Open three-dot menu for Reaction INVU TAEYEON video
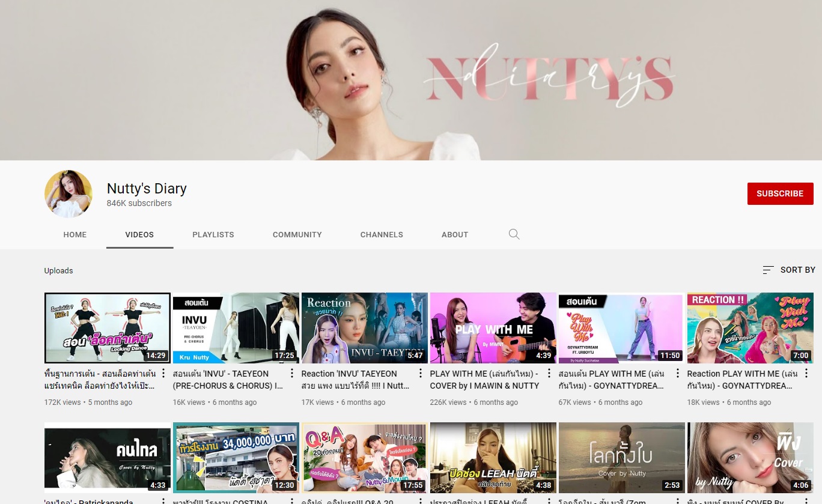The height and width of the screenshot is (504, 822). (x=421, y=374)
